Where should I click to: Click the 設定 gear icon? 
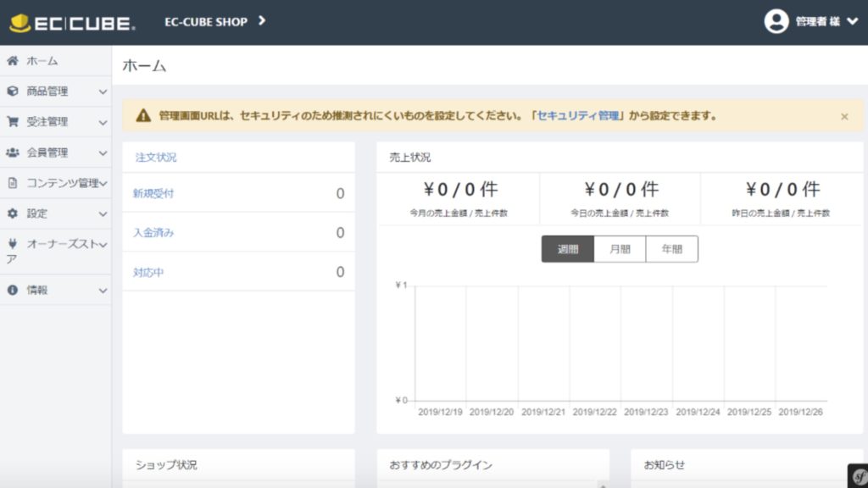click(x=12, y=213)
